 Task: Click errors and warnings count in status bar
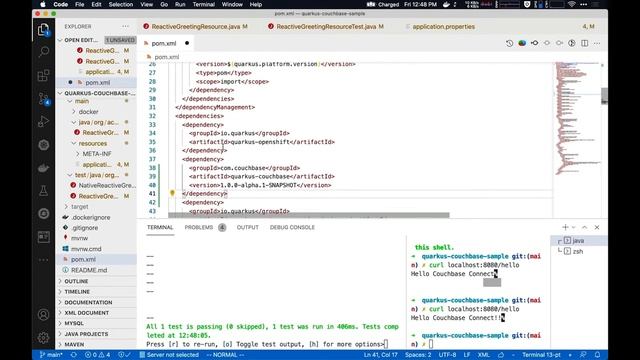point(98,355)
